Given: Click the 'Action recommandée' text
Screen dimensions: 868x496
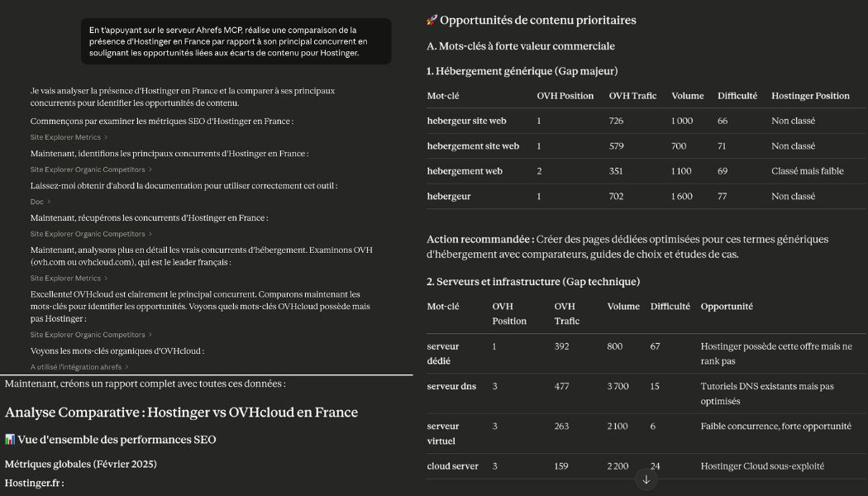Looking at the screenshot, I should coord(475,239).
